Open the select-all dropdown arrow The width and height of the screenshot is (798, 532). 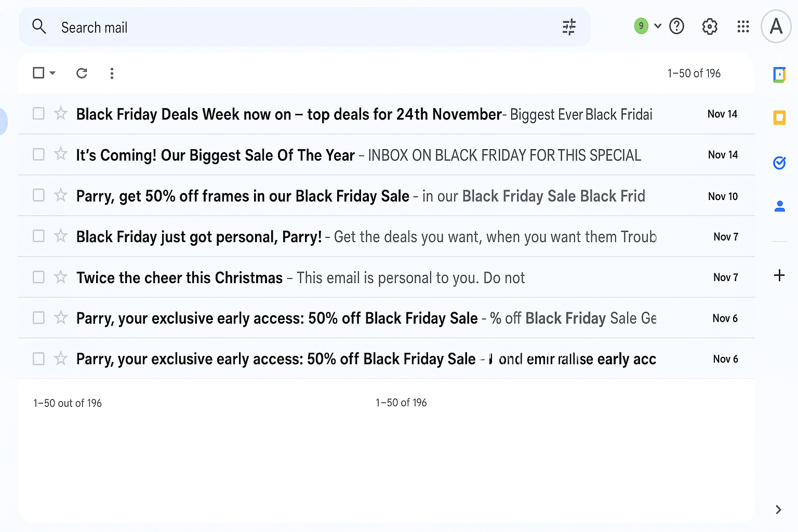[51, 73]
